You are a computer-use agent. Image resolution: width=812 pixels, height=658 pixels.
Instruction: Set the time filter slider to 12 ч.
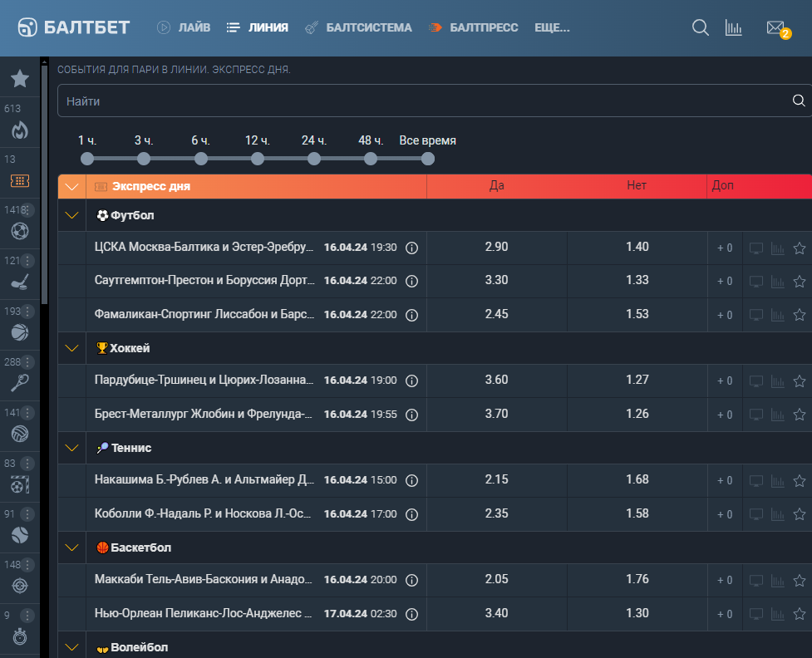258,159
